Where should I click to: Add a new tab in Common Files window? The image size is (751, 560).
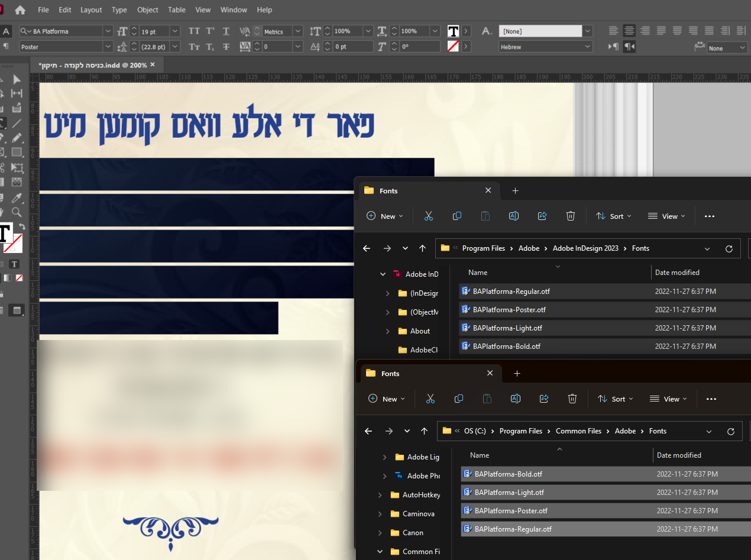coord(517,374)
